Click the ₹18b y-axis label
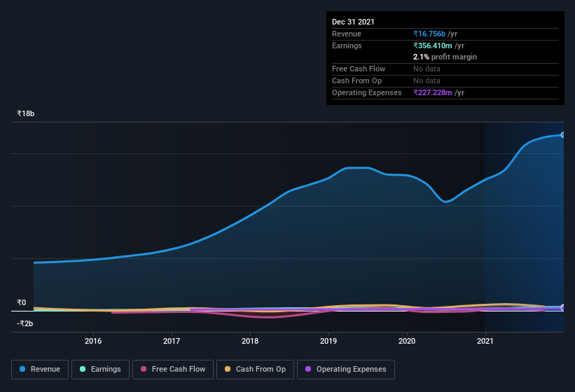The width and height of the screenshot is (575, 392). 26,113
